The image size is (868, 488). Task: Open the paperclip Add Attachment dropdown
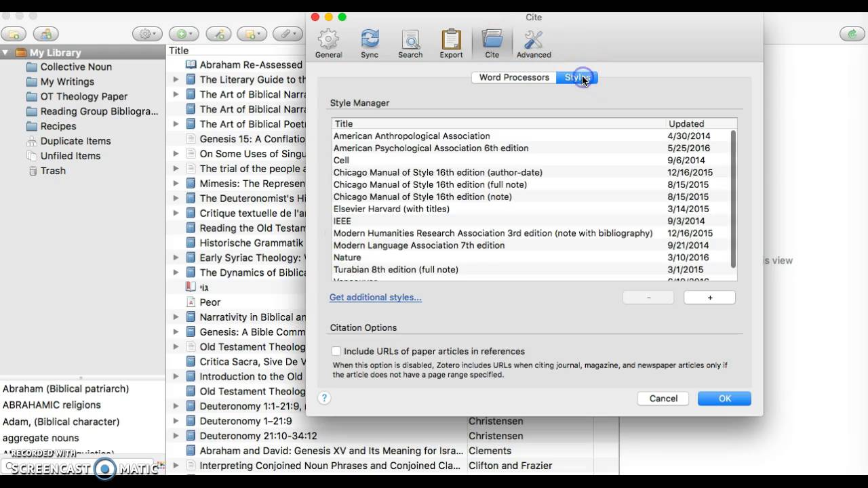point(287,34)
